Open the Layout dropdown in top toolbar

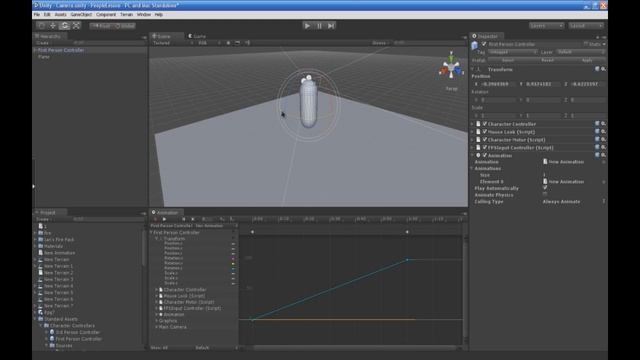(x=586, y=26)
